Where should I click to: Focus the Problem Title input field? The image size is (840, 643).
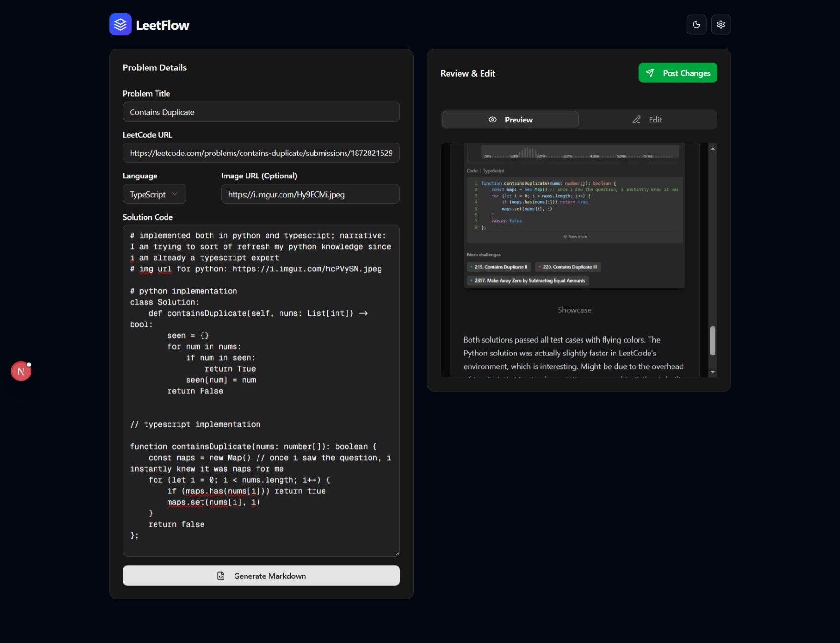pyautogui.click(x=261, y=112)
